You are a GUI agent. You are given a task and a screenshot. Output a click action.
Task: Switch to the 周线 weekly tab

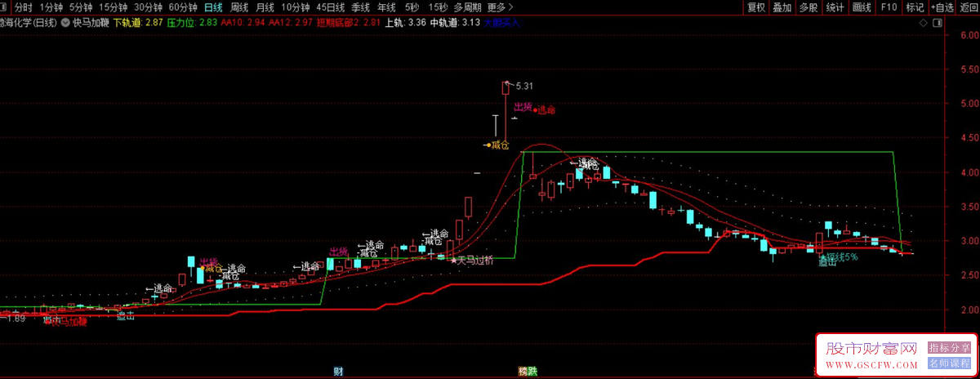[239, 7]
